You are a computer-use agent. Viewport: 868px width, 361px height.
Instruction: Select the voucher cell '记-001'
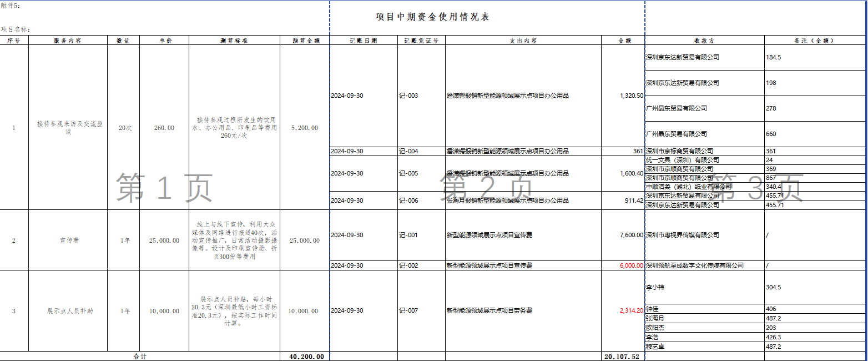(x=421, y=235)
